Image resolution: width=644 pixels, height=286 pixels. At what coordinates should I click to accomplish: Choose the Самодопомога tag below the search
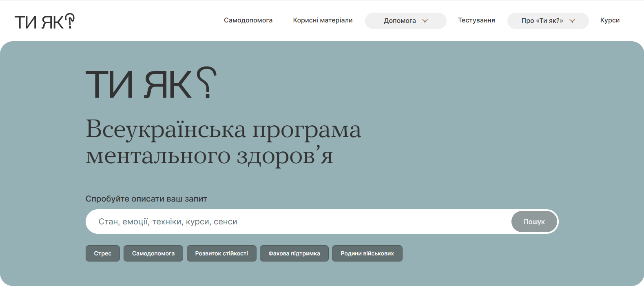(153, 253)
